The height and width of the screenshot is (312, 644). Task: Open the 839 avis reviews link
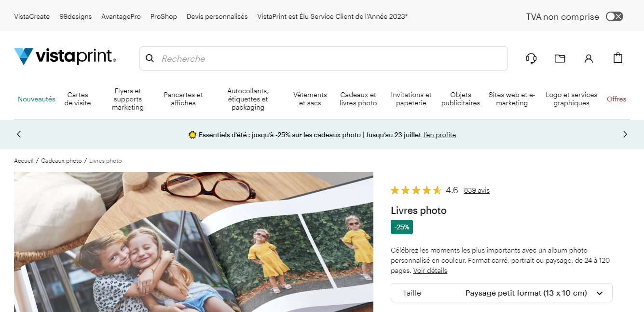[x=477, y=190]
